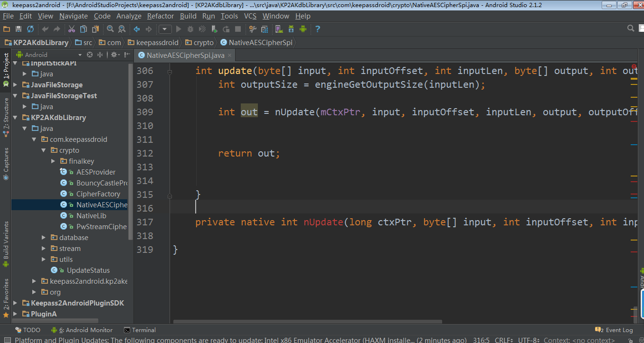Screen dimensions: 644x343
Task: Click the Cut scissors icon
Action: [x=71, y=29]
